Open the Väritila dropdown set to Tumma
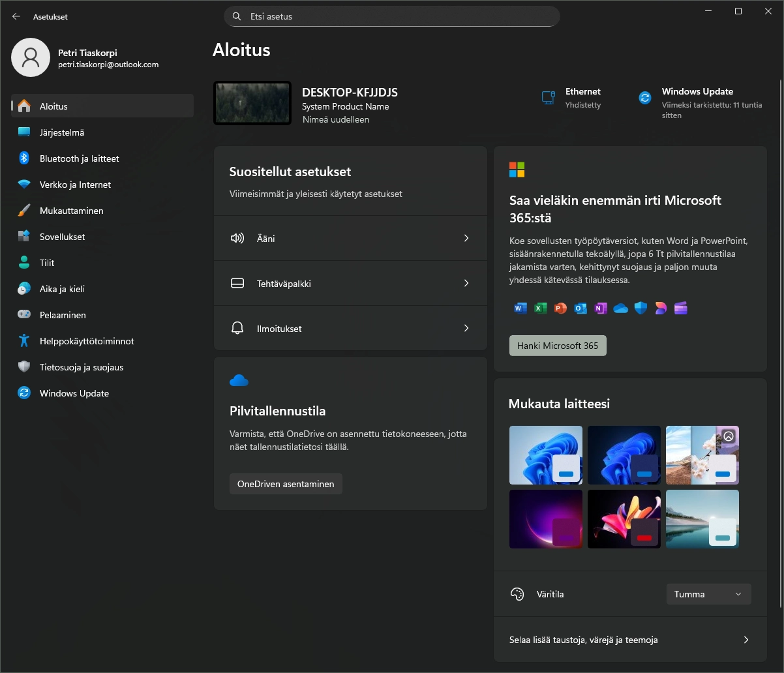The height and width of the screenshot is (673, 784). [x=708, y=594]
